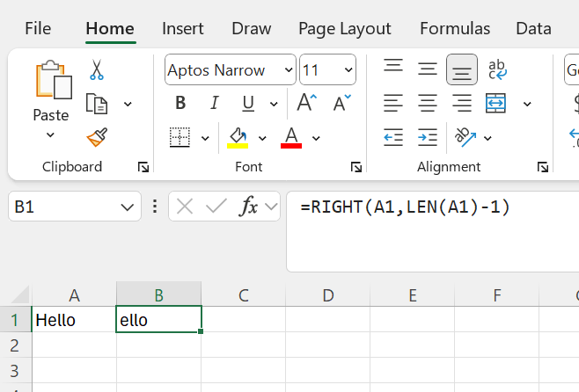579x392 pixels.
Task: Click the Orientation icon
Action: 465,137
